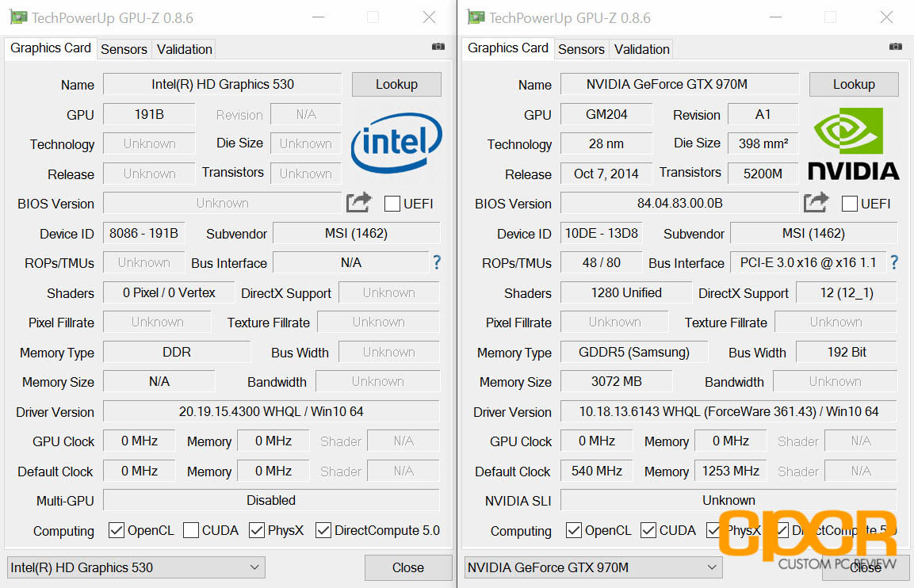Click the Bus Interface question mark in Intel window
Image resolution: width=914 pixels, height=588 pixels.
(437, 263)
